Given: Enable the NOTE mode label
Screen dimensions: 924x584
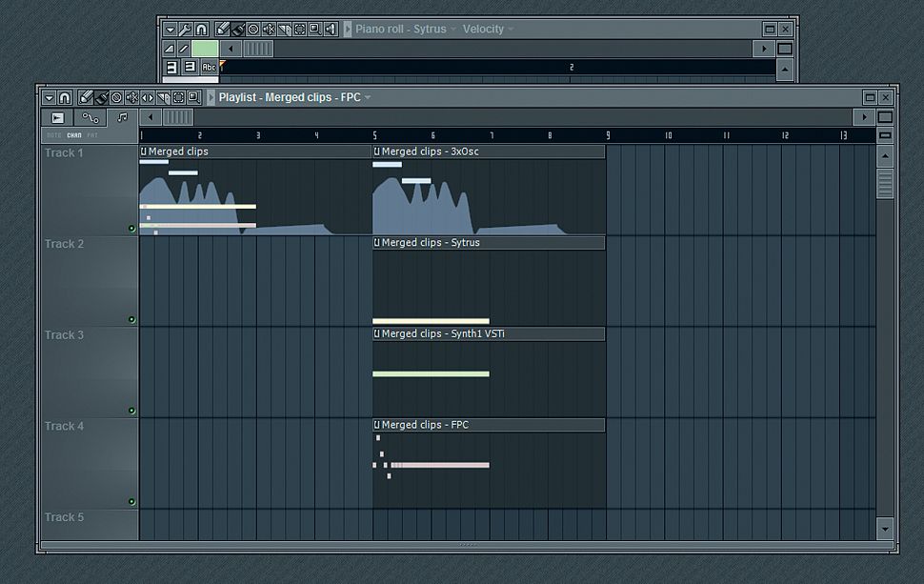Looking at the screenshot, I should 53,135.
